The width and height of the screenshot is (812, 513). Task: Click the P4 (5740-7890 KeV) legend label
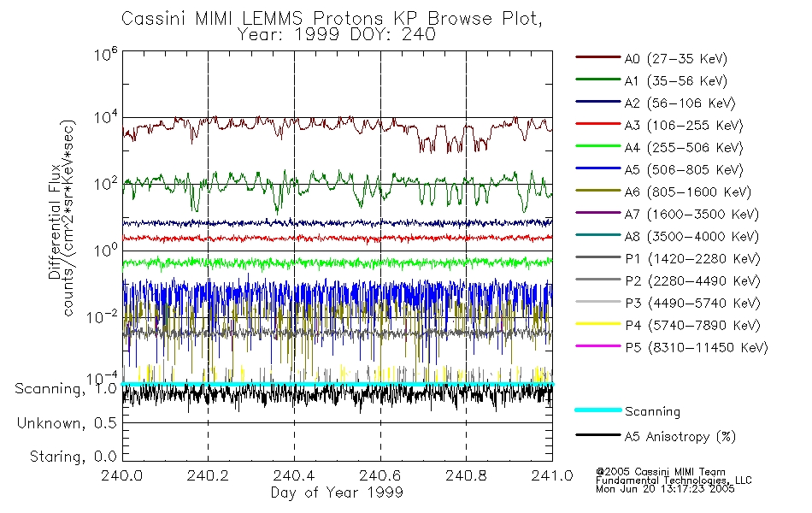click(x=692, y=326)
